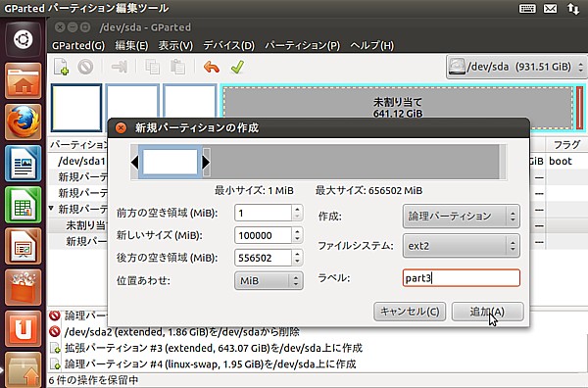Collapse the extended partition tree row
Viewport: 588px width, 388px height.
[x=51, y=209]
